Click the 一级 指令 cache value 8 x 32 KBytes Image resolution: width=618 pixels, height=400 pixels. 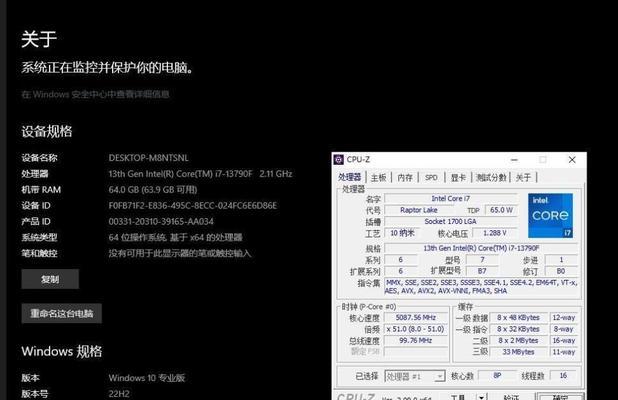click(518, 329)
